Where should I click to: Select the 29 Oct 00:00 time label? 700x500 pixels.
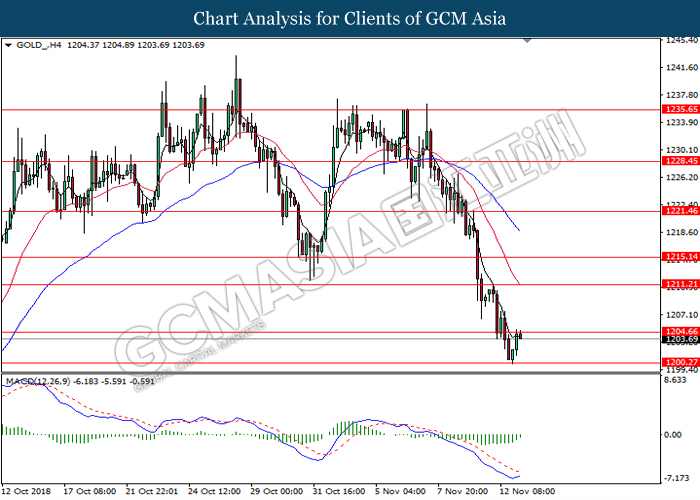tap(276, 491)
